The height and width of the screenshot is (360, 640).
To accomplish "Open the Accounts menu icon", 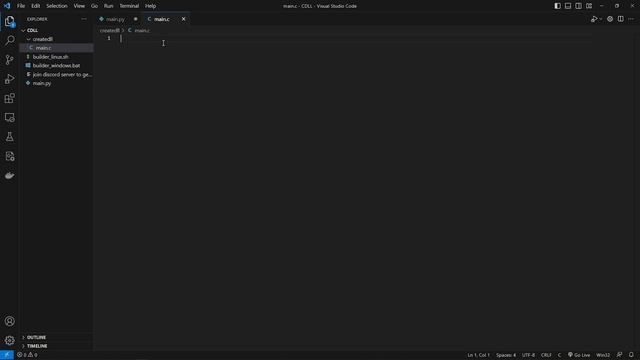I will coord(9,321).
